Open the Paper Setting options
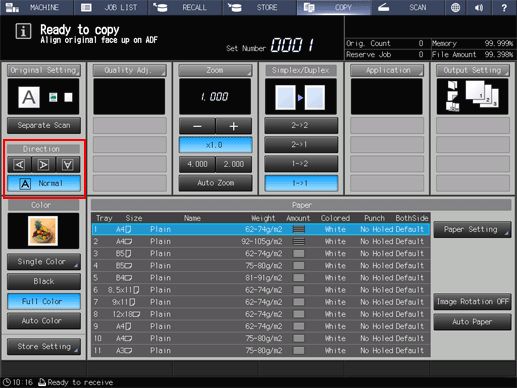 472,229
